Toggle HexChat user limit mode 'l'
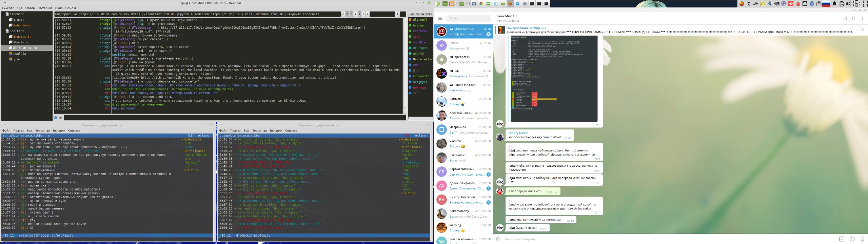 [x=398, y=14]
